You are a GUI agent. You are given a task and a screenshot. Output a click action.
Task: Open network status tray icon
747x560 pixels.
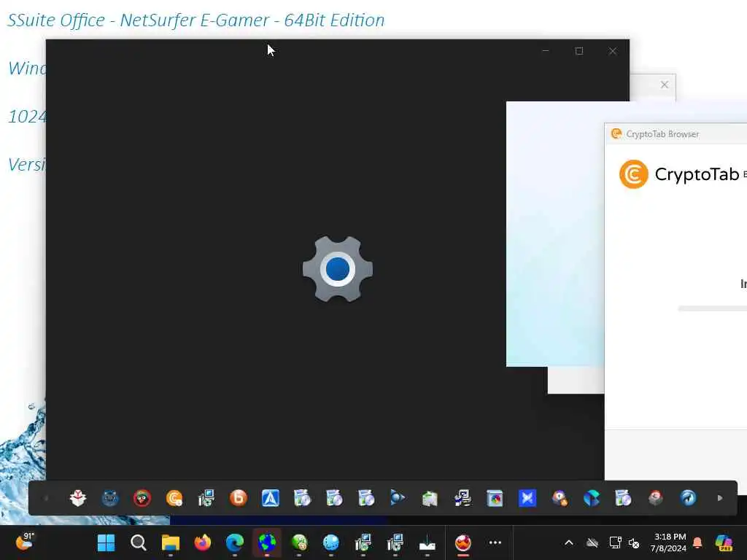pyautogui.click(x=615, y=542)
